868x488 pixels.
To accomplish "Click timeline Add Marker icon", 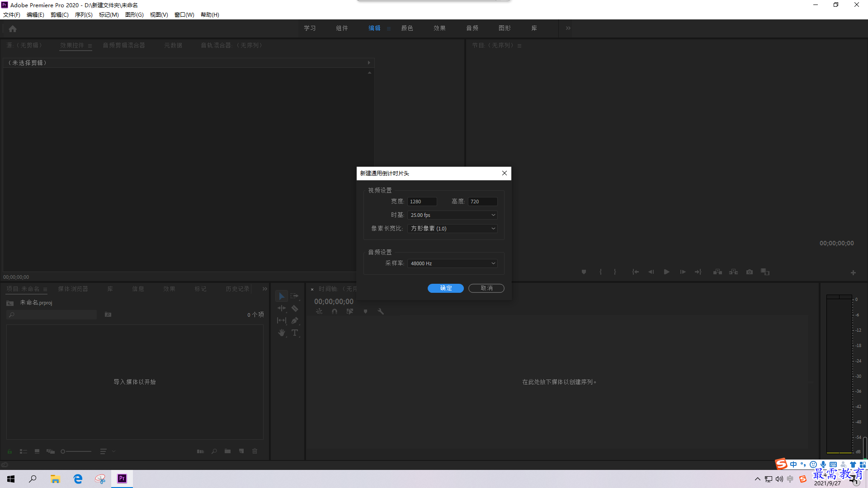I will coord(365,312).
